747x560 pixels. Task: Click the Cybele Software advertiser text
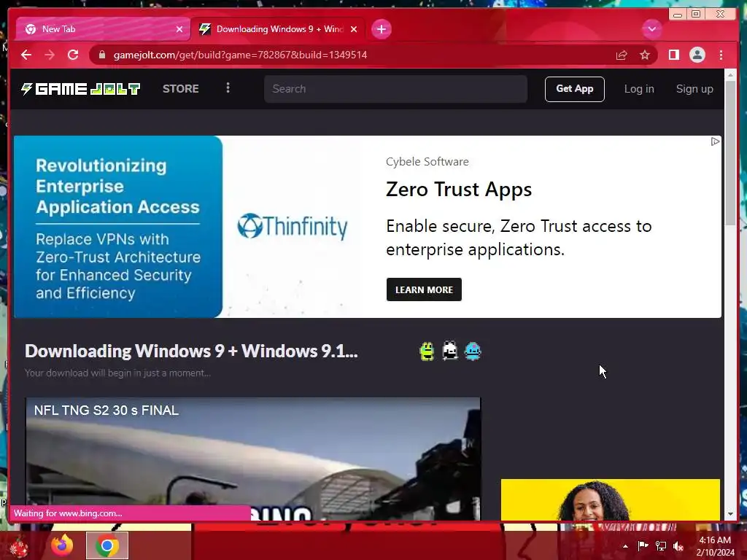click(427, 162)
